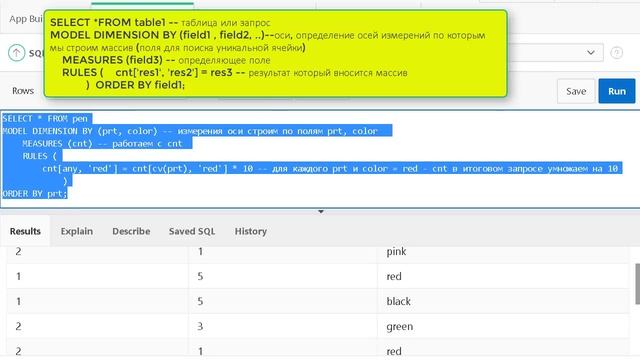The height and width of the screenshot is (360, 640).
Task: Click the 'red' cell in row with 5
Action: click(x=394, y=276)
